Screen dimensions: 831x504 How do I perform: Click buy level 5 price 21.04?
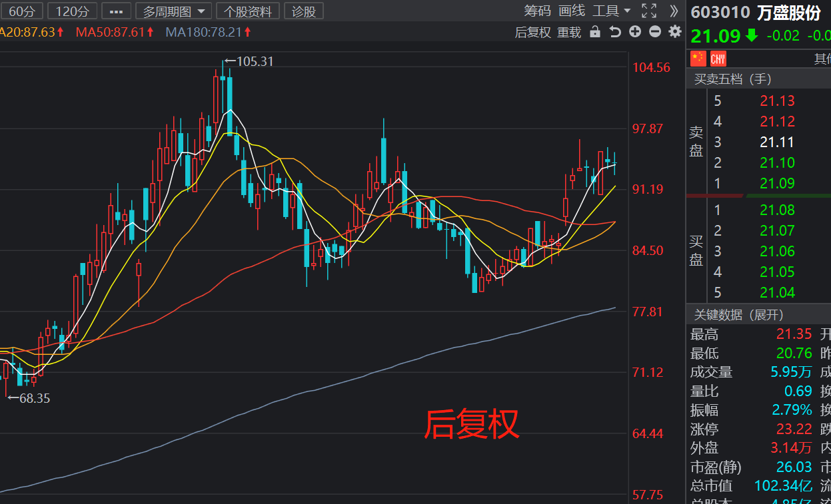click(777, 293)
